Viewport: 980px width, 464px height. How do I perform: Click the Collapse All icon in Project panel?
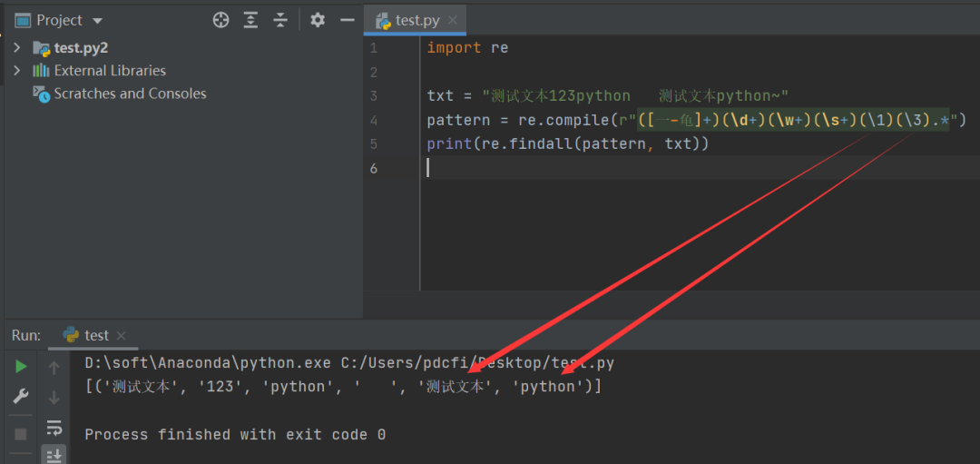(280, 21)
